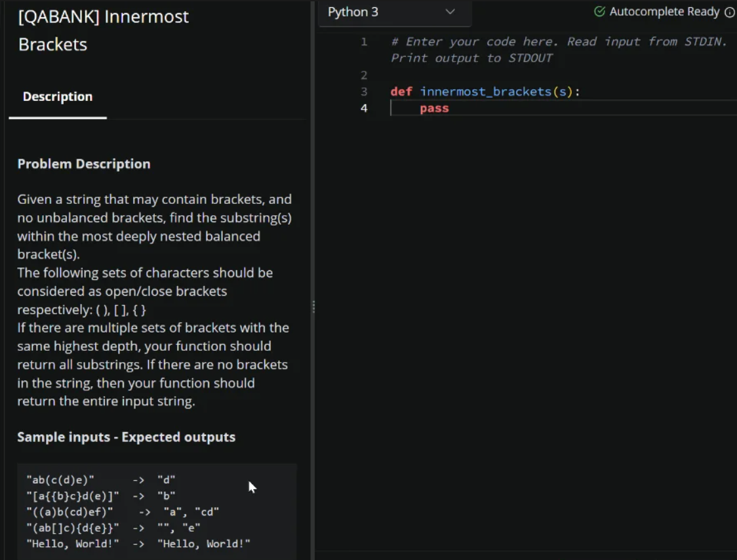Image resolution: width=737 pixels, height=560 pixels.
Task: Expand the chevron on the language selector
Action: pyautogui.click(x=450, y=12)
